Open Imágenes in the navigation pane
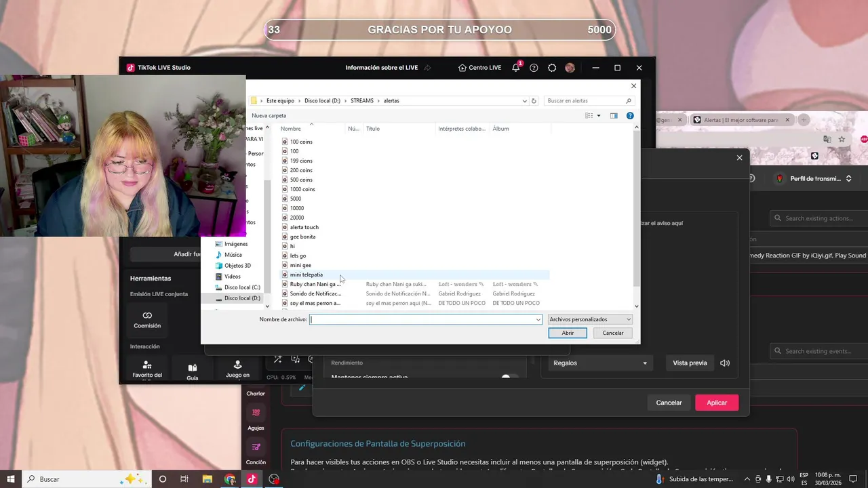This screenshot has height=488, width=868. (236, 244)
